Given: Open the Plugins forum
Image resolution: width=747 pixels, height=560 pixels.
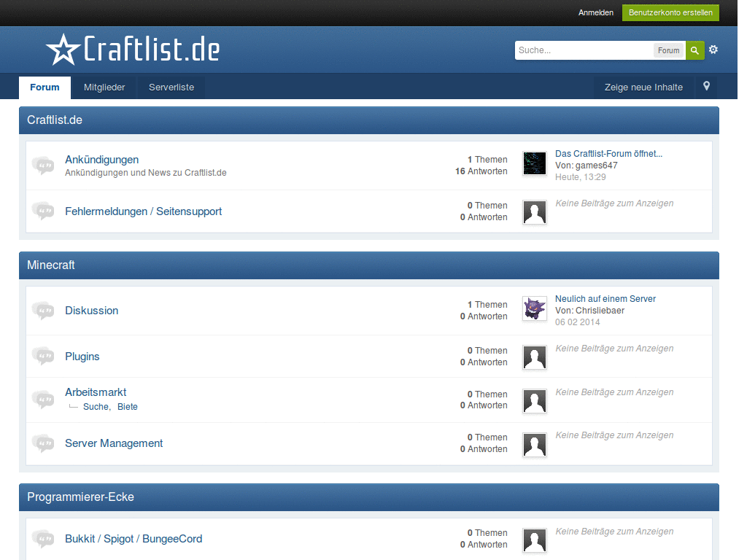Looking at the screenshot, I should (82, 357).
